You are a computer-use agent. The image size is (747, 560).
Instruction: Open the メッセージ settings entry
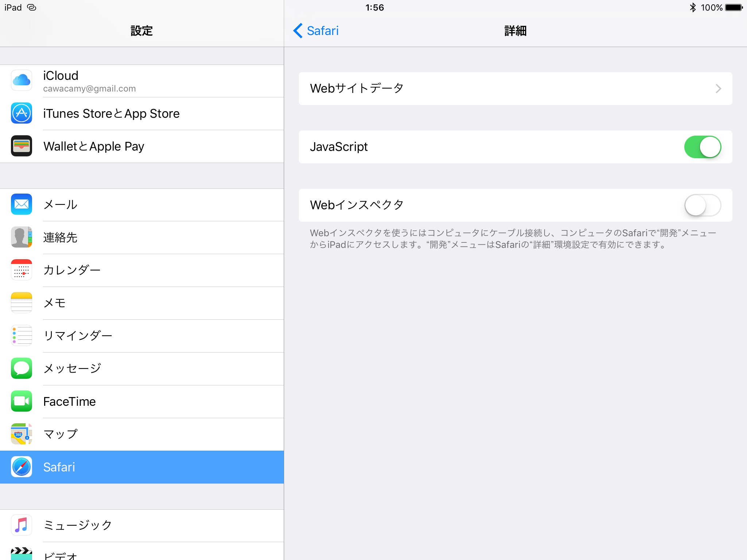[x=72, y=369]
